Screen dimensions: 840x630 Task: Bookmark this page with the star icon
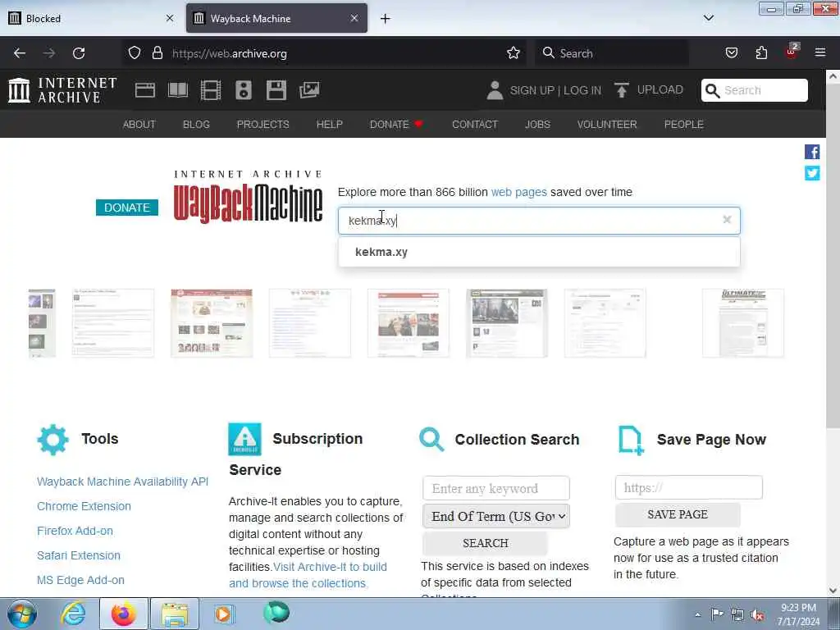point(514,53)
